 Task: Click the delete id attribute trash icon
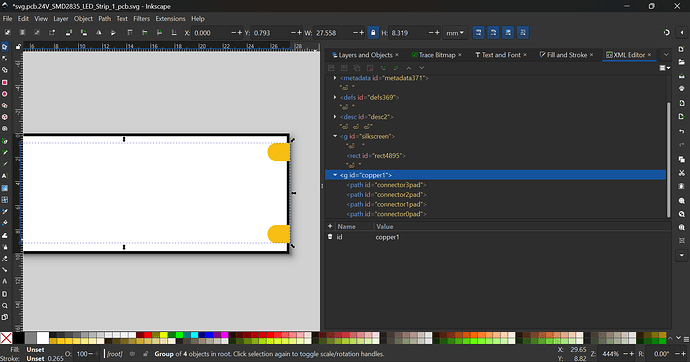tap(330, 237)
